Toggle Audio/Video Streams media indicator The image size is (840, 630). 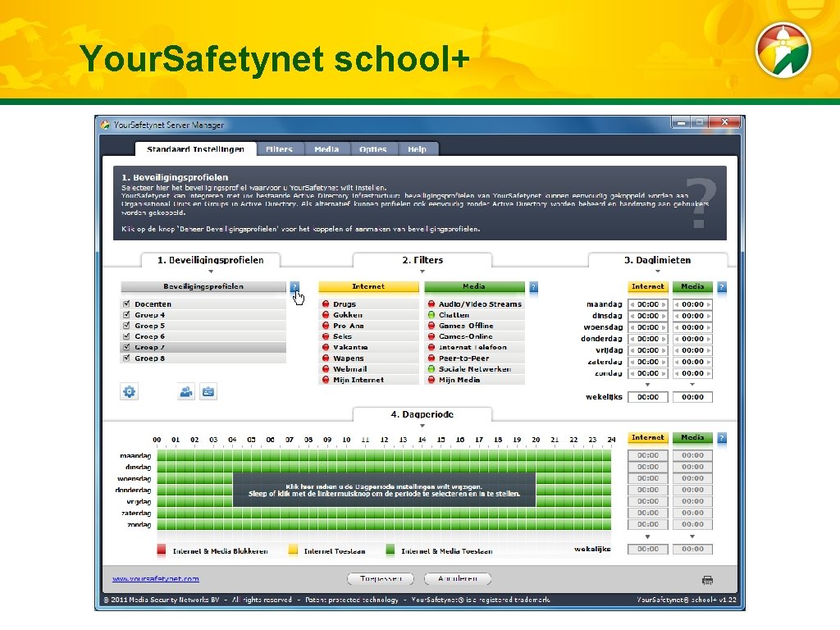pyautogui.click(x=431, y=304)
